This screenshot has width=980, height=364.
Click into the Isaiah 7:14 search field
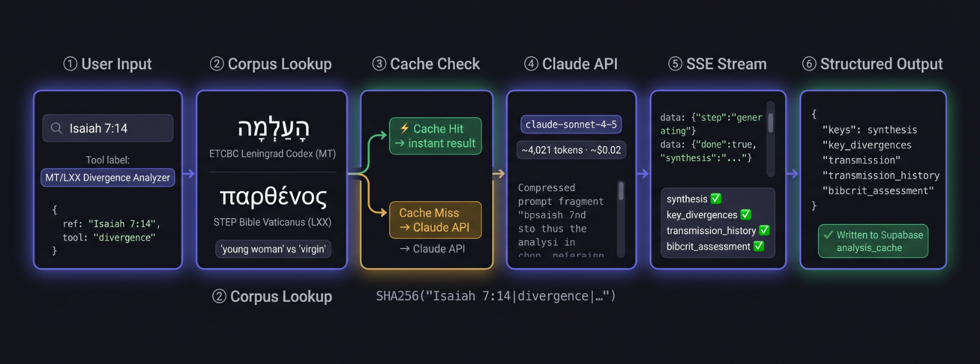click(x=108, y=128)
